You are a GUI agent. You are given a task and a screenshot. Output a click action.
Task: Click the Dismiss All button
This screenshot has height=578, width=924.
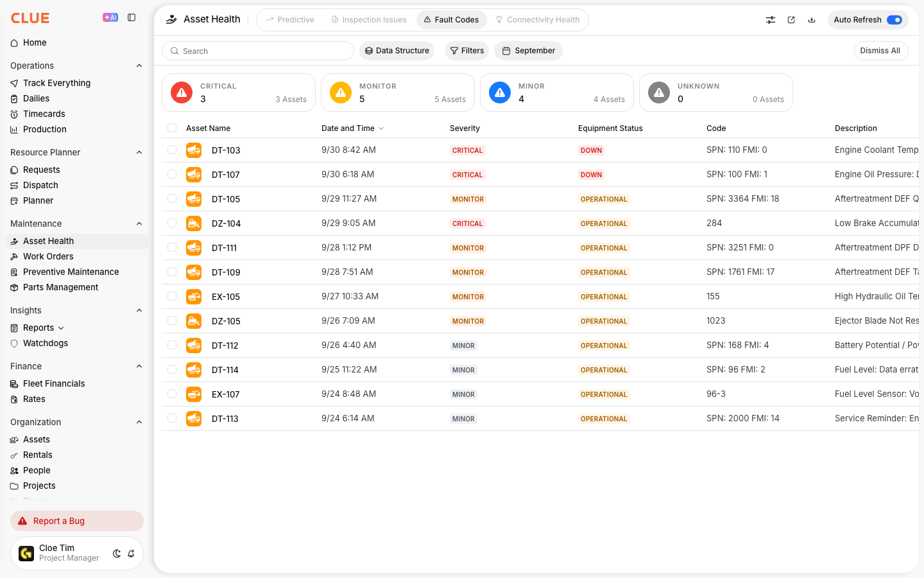(880, 51)
